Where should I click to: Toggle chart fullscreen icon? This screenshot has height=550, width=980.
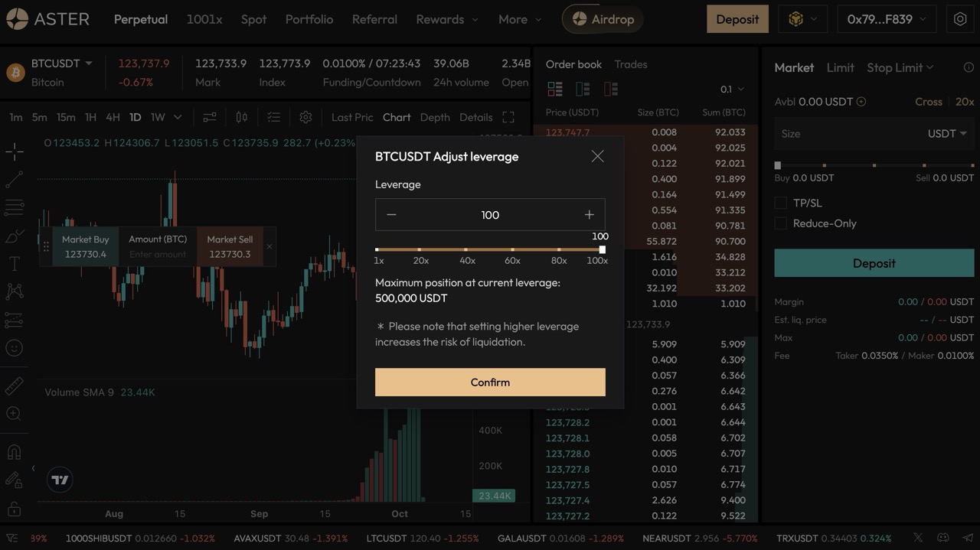(x=508, y=117)
